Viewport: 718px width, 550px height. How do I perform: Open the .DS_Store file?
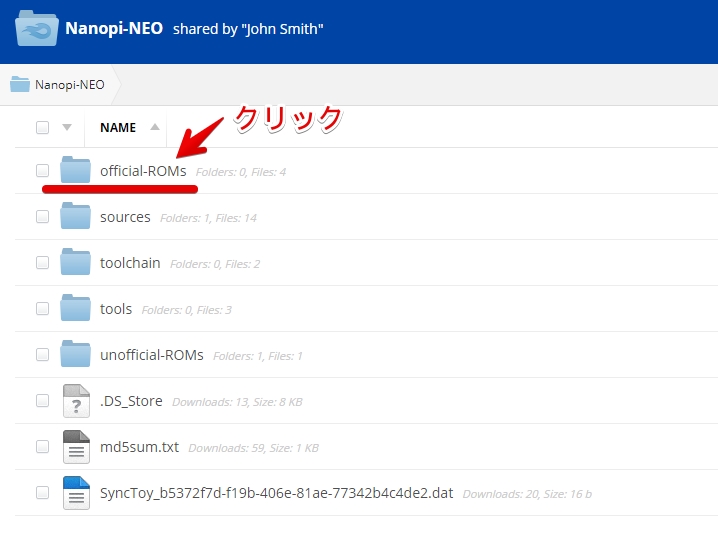coord(131,401)
